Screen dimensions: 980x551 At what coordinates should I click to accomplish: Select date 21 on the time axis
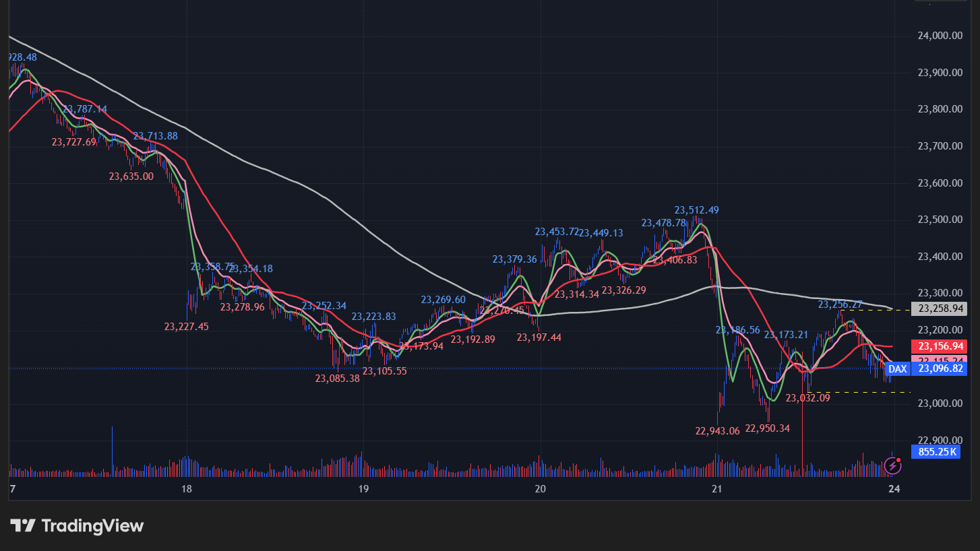(x=717, y=488)
